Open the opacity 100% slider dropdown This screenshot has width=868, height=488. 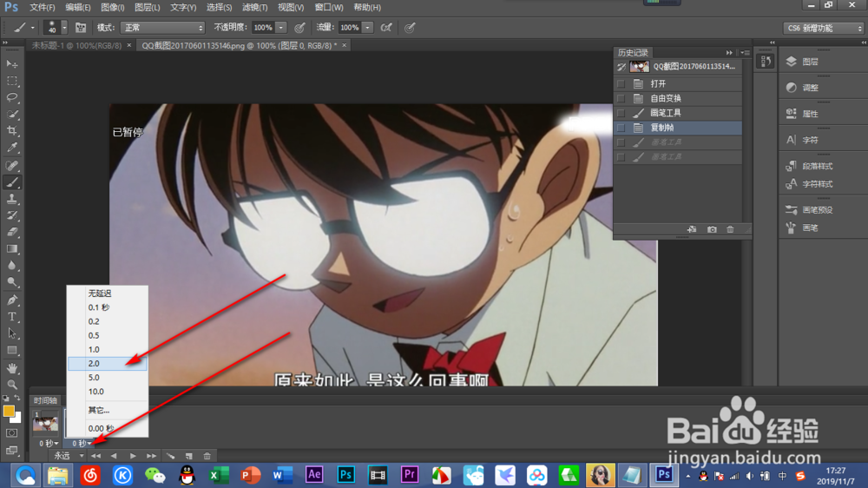pyautogui.click(x=281, y=27)
